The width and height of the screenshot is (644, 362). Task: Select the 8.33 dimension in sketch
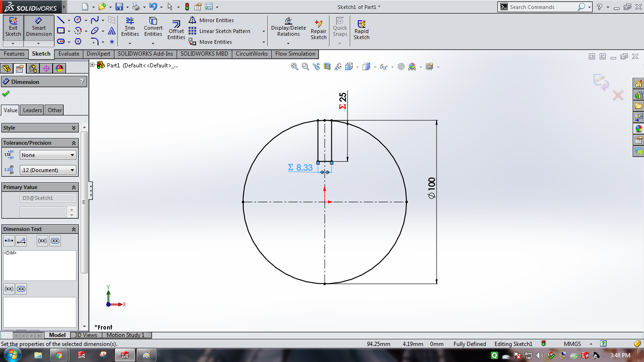(x=300, y=167)
